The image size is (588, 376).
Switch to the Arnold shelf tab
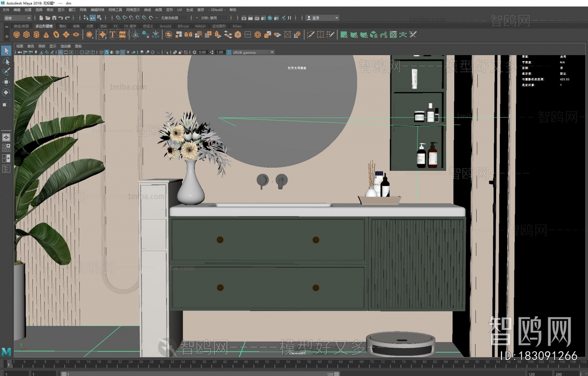pyautogui.click(x=165, y=26)
